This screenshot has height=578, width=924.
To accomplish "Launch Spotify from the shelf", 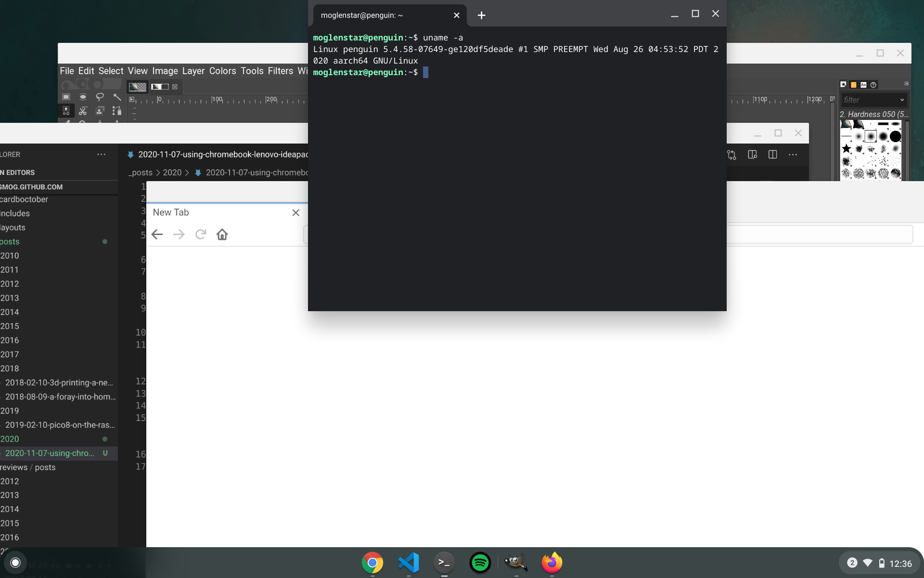I will [480, 563].
